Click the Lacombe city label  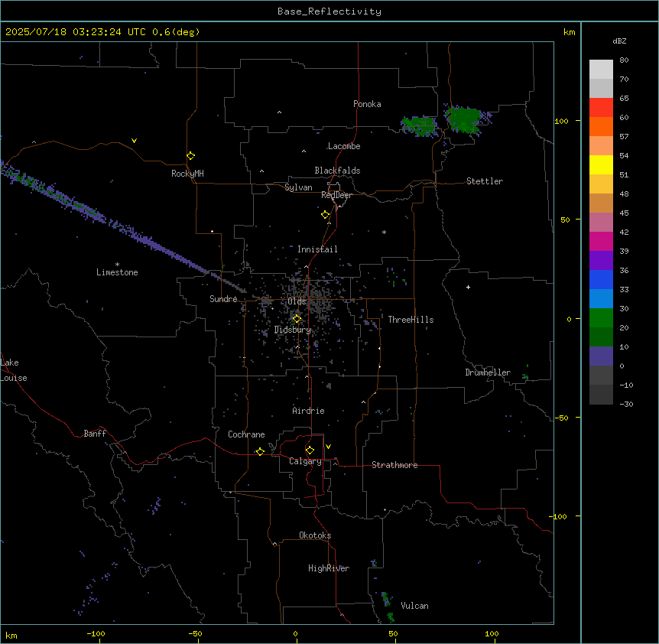click(x=344, y=146)
